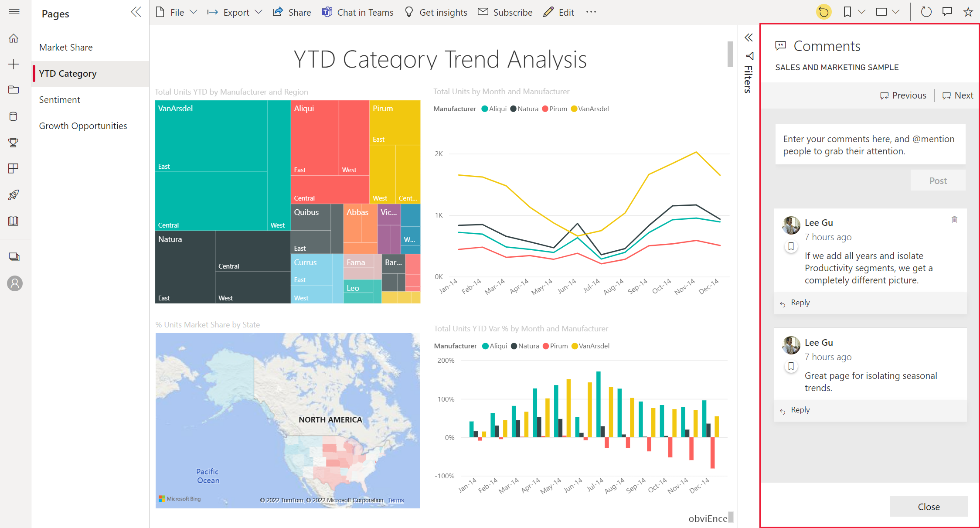The height and width of the screenshot is (528, 980).
Task: Select the Market Share page tab
Action: pos(66,47)
